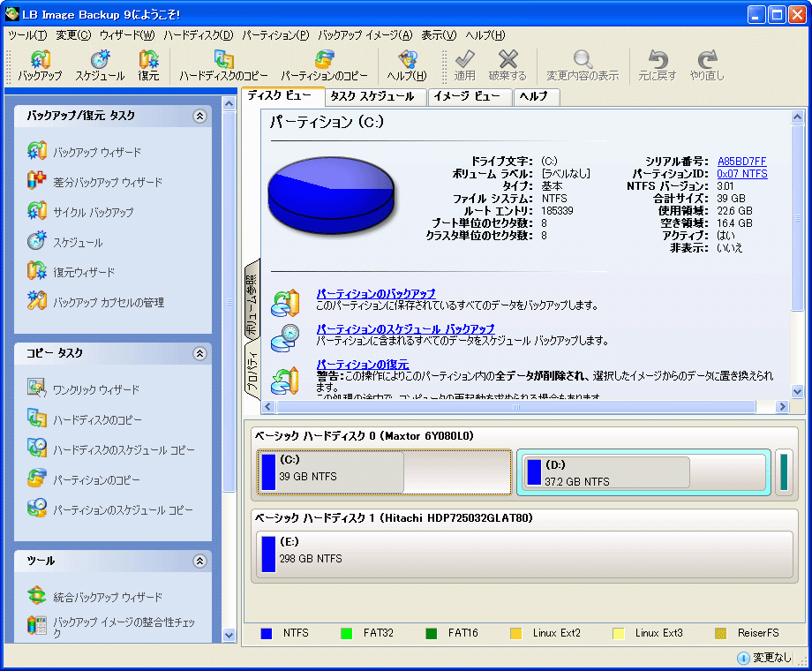Open the パーティション(P) menu
The image size is (812, 671).
coord(276,35)
